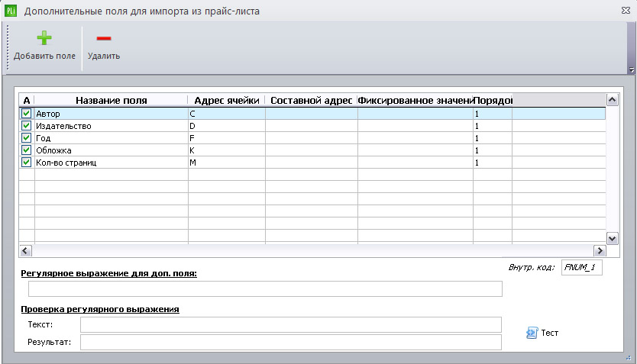The height and width of the screenshot is (364, 637).
Task: Click order value 1 in Автор row
Action: point(493,114)
